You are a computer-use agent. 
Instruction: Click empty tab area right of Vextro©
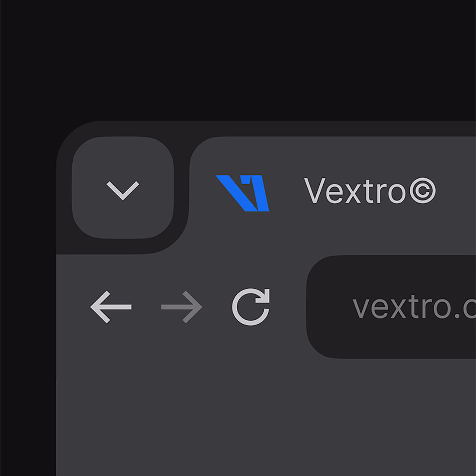click(x=457, y=191)
